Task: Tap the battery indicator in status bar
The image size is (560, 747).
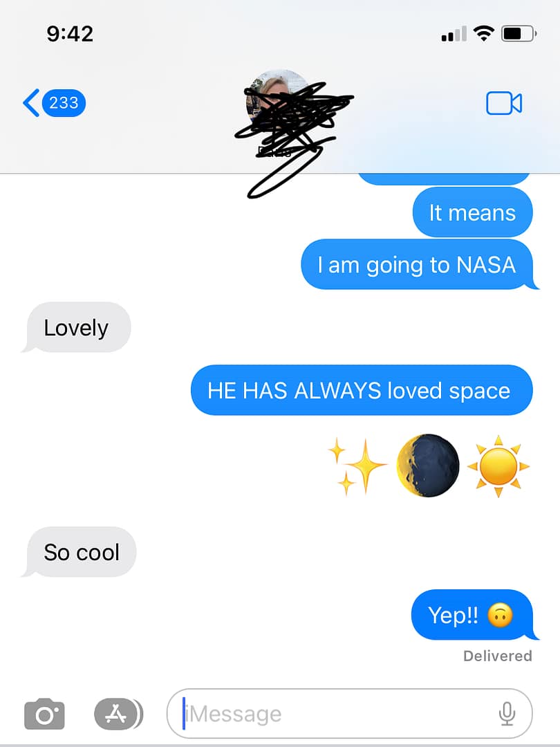Action: 519,34
